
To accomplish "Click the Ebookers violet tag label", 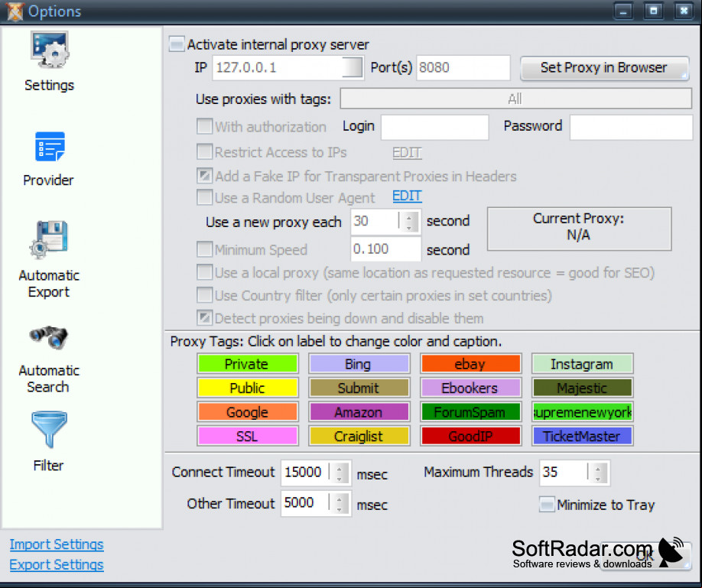I will point(470,388).
